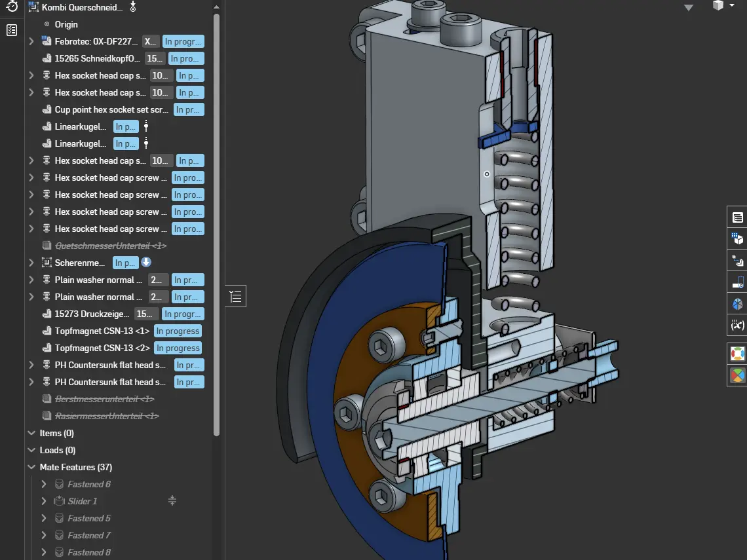Click the In progr... badge on Febrotec row

[x=183, y=41]
